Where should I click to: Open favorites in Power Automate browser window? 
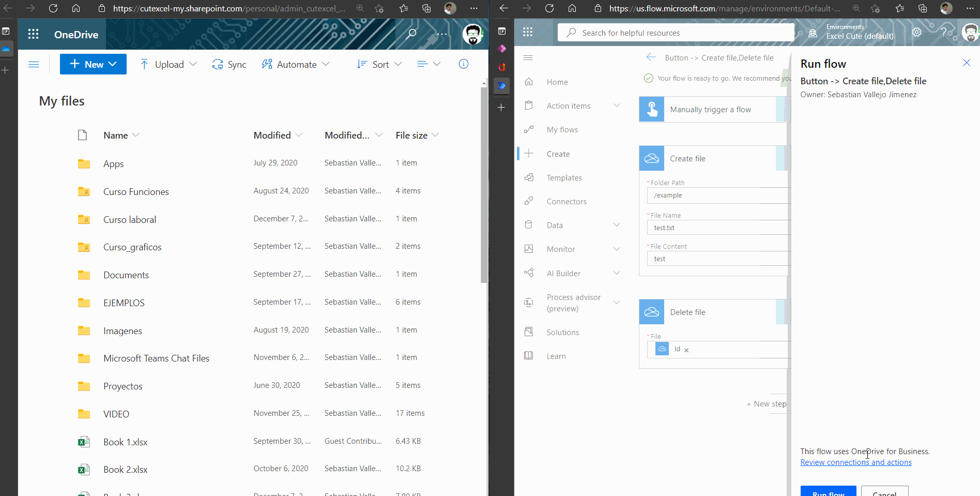(x=900, y=8)
